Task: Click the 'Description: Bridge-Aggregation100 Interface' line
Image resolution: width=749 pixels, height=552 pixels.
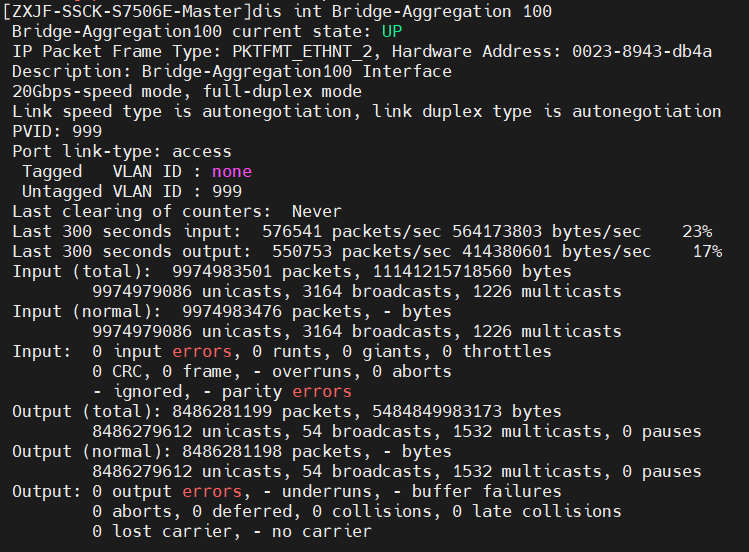Action: tap(232, 72)
